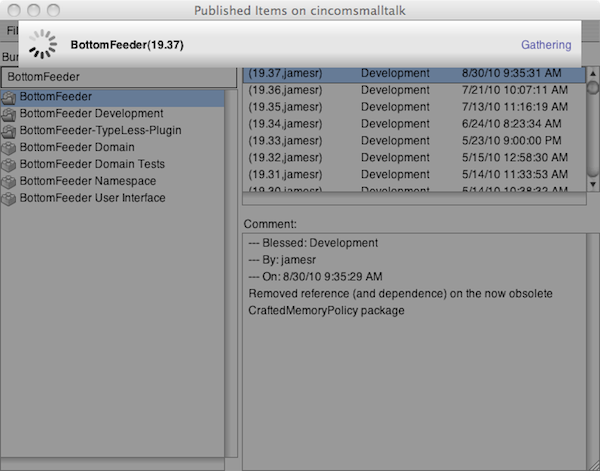Viewport: 600px width, 471px height.
Task: Select version (19.36,jamesr) row
Action: tap(414, 90)
